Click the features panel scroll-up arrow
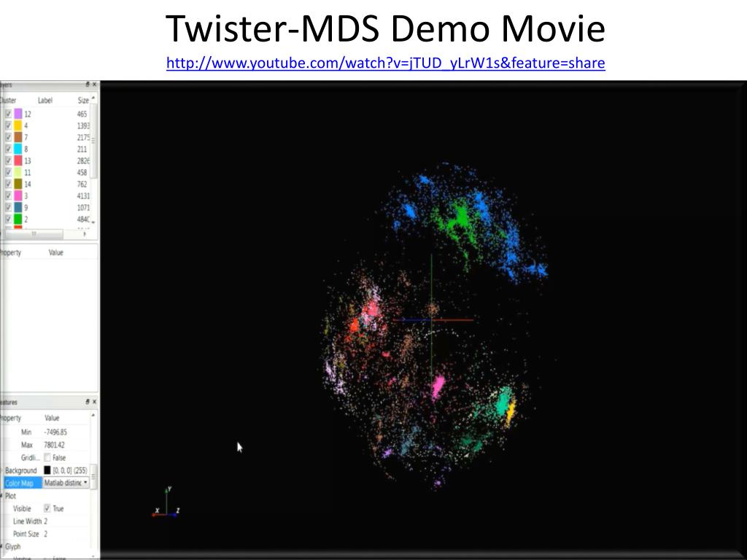 (93, 415)
